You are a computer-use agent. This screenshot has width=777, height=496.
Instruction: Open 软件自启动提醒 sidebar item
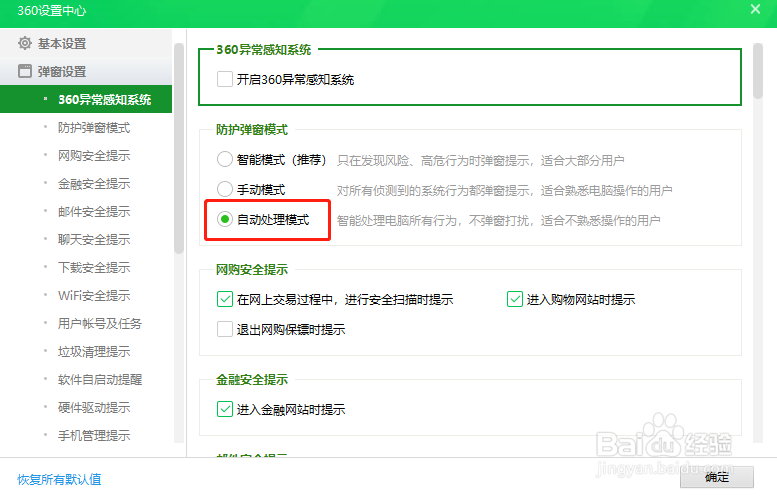[x=100, y=380]
